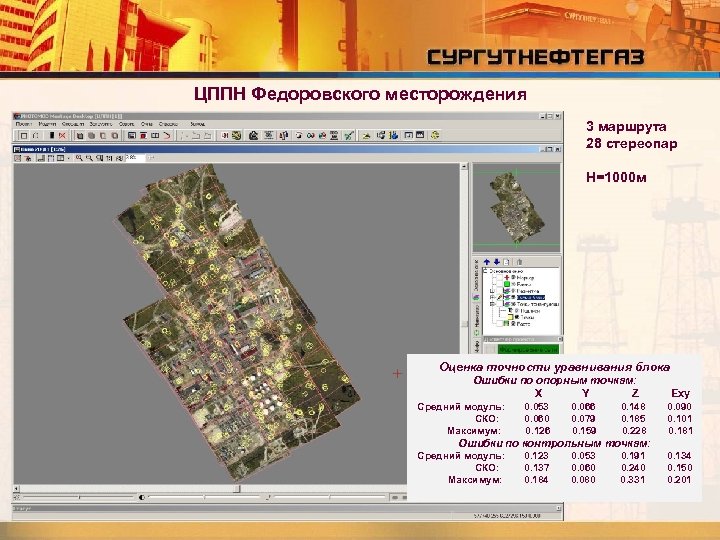This screenshot has width=720, height=540.
Task: Click the text 28 стереопар
Action: (x=632, y=144)
